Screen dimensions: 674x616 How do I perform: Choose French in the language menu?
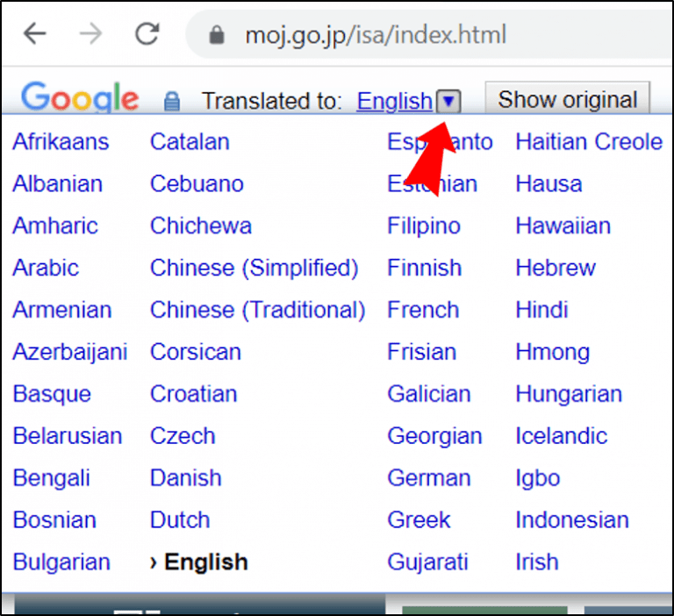tap(423, 310)
